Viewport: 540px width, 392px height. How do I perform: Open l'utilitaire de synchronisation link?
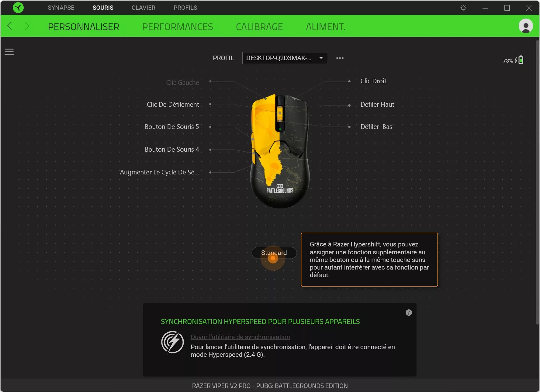(240, 337)
